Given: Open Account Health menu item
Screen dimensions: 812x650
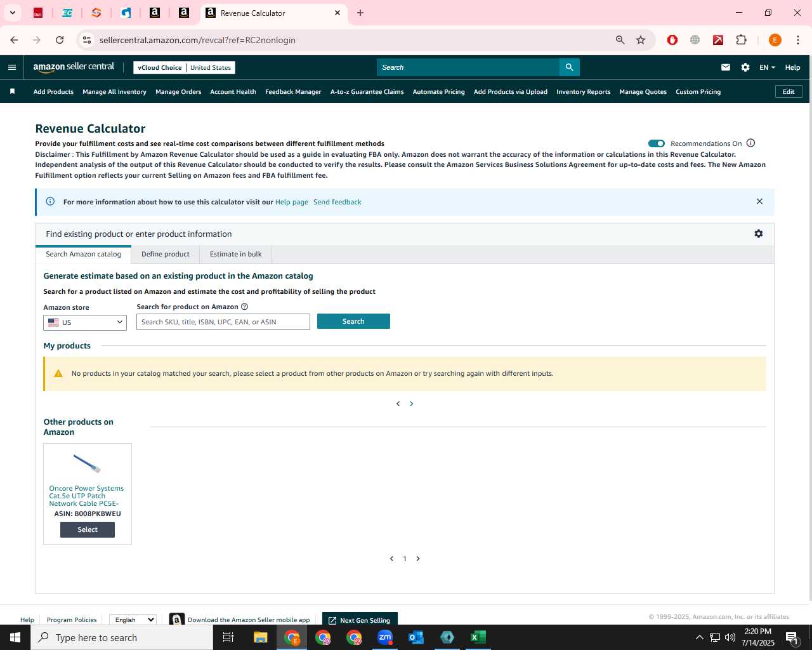Looking at the screenshot, I should click(233, 91).
